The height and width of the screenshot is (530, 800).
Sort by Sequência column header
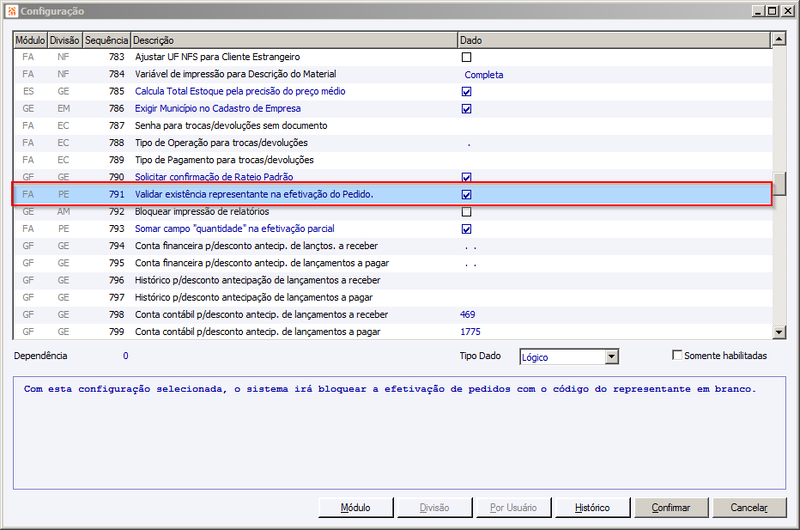[x=107, y=40]
